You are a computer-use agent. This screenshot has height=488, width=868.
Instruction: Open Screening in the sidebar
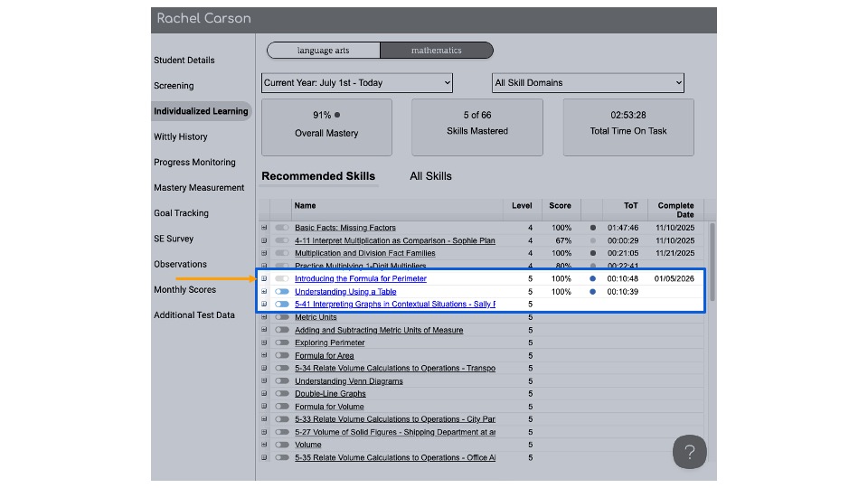pyautogui.click(x=174, y=86)
